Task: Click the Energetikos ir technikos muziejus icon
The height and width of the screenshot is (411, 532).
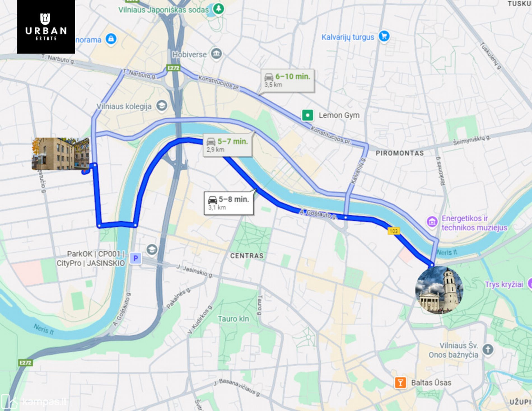Action: 432,222
